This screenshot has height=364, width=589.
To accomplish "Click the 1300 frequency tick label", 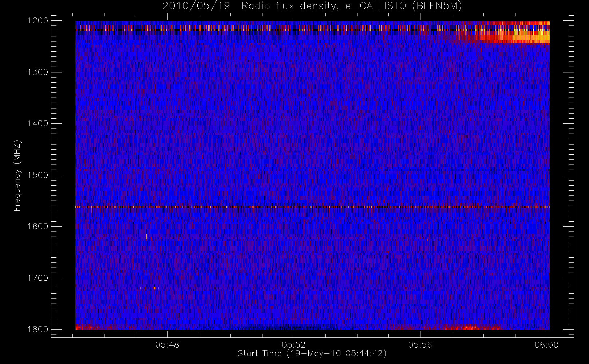I will tap(38, 72).
